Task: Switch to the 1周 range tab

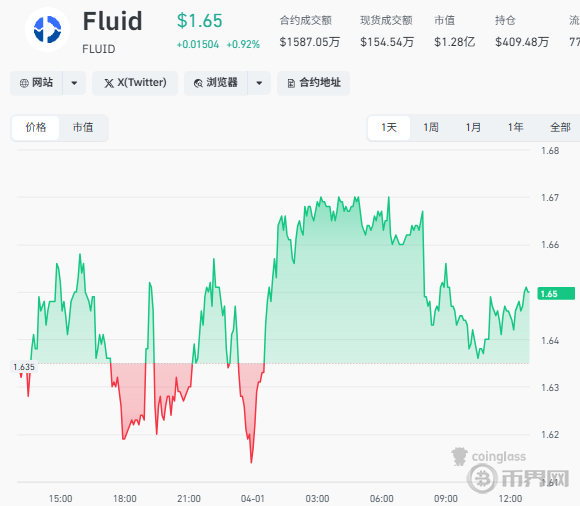Action: [x=431, y=128]
